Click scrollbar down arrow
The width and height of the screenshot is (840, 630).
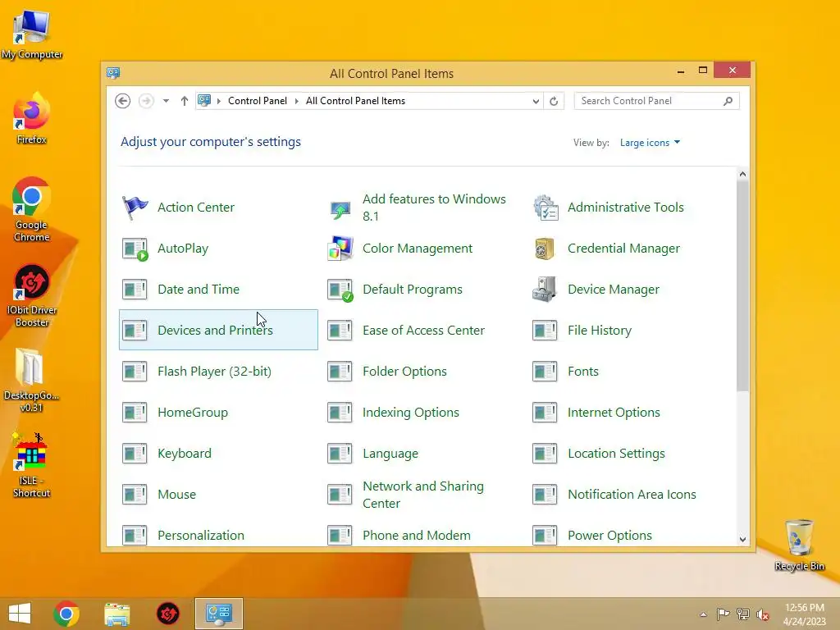742,540
